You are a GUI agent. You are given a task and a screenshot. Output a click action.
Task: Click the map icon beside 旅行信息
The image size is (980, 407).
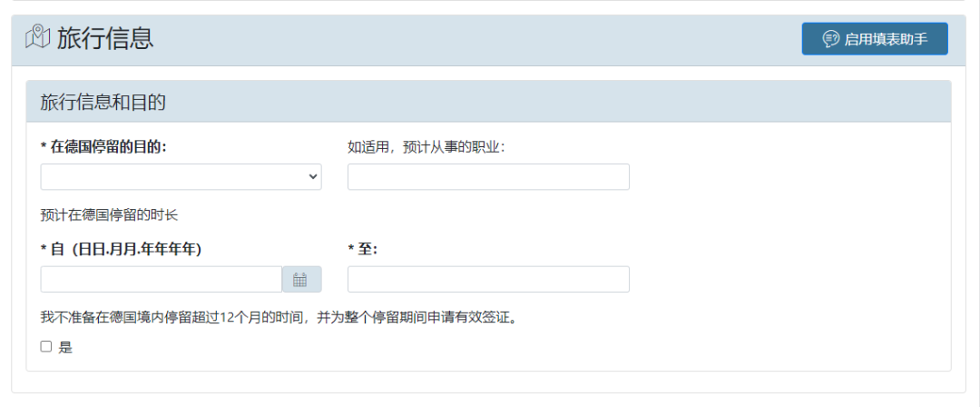37,37
